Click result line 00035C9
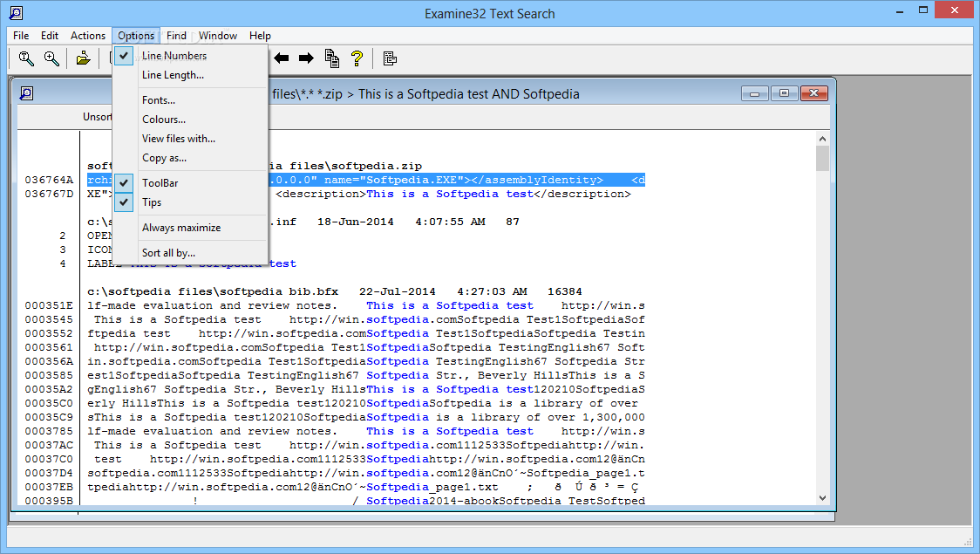 pos(365,417)
